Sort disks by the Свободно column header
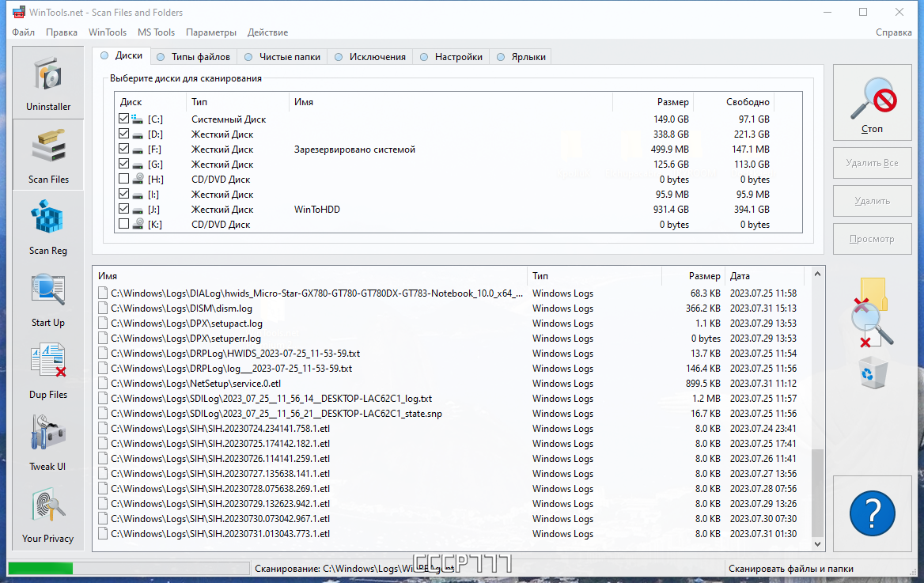Screen dimensions: 924x583 click(733, 102)
